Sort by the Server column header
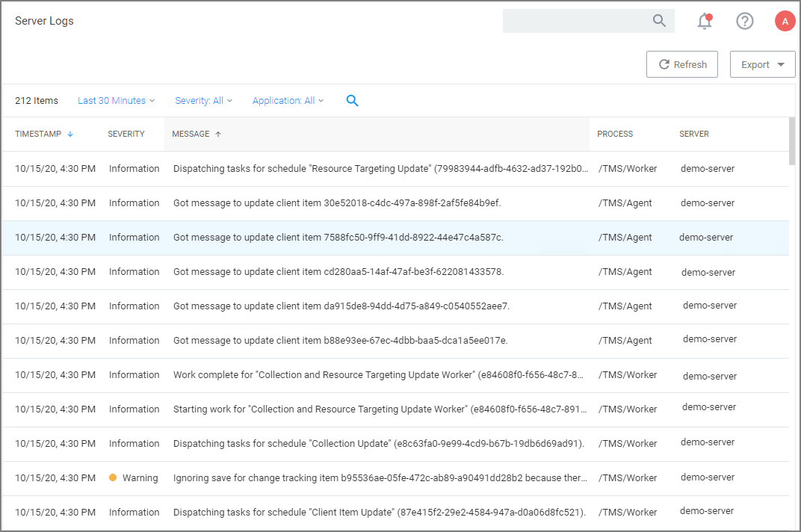 [694, 134]
